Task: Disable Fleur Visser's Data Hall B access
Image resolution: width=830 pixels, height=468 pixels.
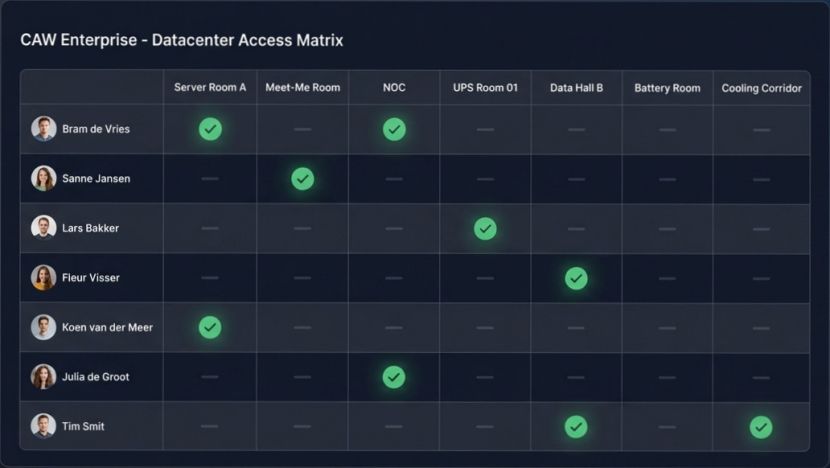Action: pyautogui.click(x=576, y=278)
